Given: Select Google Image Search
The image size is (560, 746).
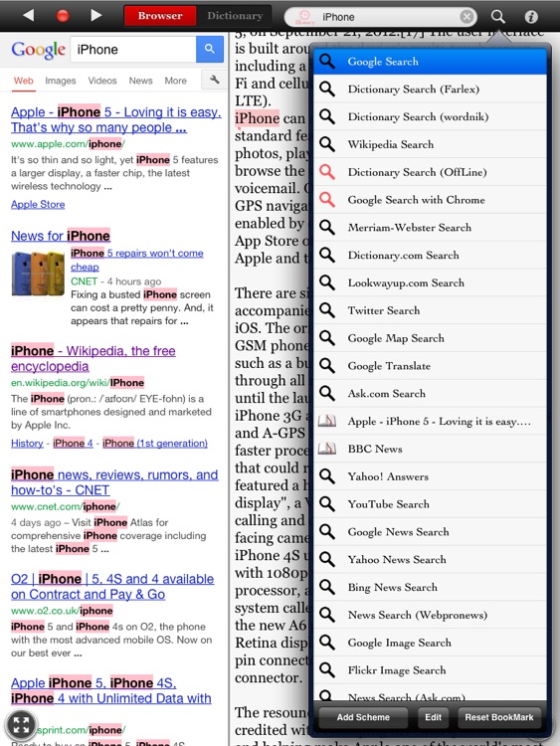Looking at the screenshot, I should (x=430, y=642).
